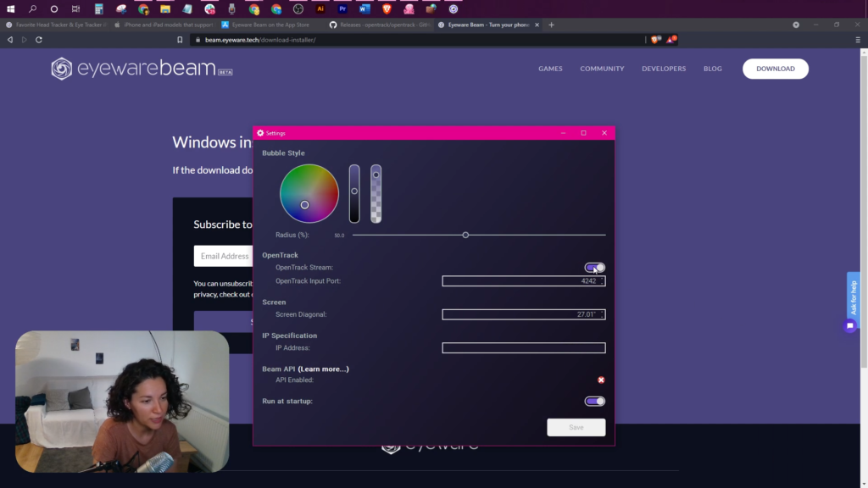Open Premiere Pro from the taskbar

[342, 8]
